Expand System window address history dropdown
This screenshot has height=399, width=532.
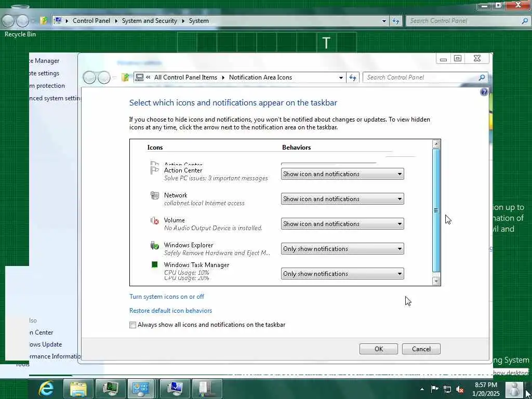[x=384, y=21]
